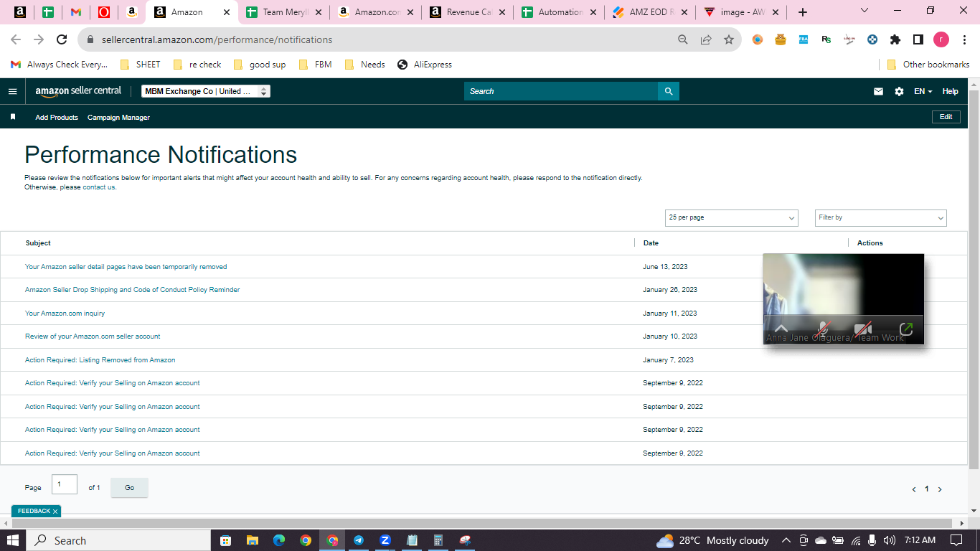This screenshot has width=980, height=551.
Task: Open the FBA extension icon
Action: [804, 40]
